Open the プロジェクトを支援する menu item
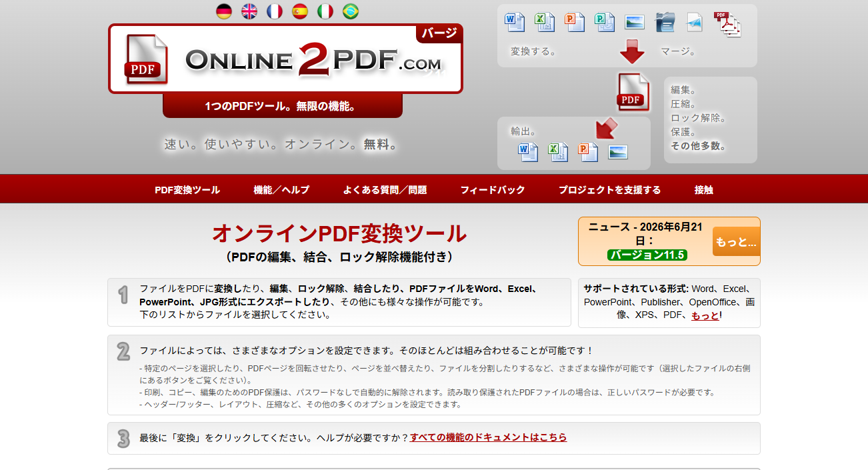Image resolution: width=868 pixels, height=470 pixels. [609, 190]
